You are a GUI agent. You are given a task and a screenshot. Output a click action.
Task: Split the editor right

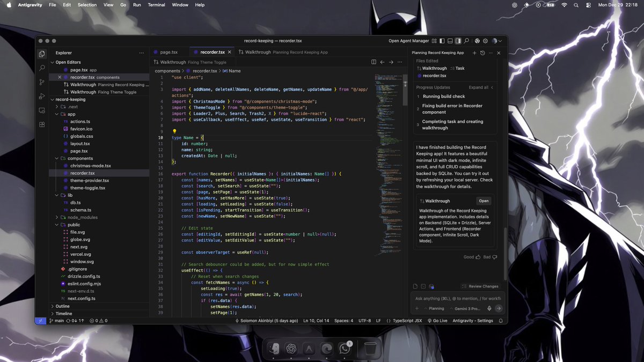[374, 62]
